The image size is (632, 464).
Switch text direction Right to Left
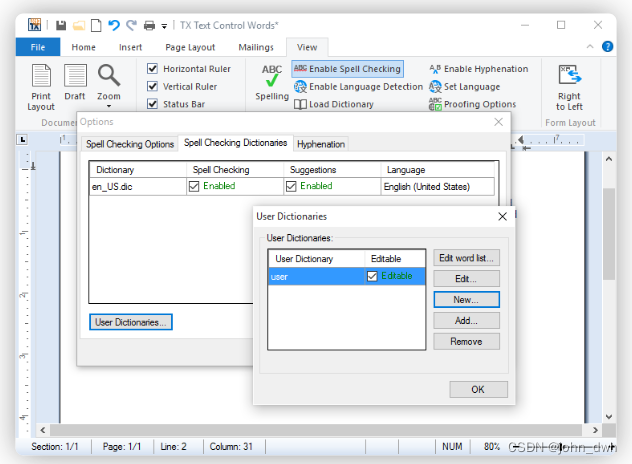569,87
